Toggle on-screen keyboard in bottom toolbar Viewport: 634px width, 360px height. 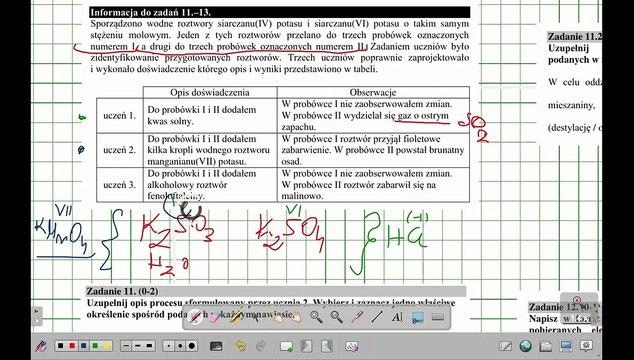216,346
